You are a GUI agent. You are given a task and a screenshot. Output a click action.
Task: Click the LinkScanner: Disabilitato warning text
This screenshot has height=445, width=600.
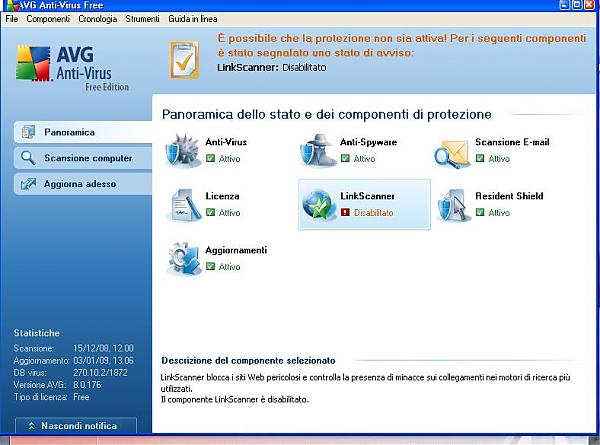point(272,68)
